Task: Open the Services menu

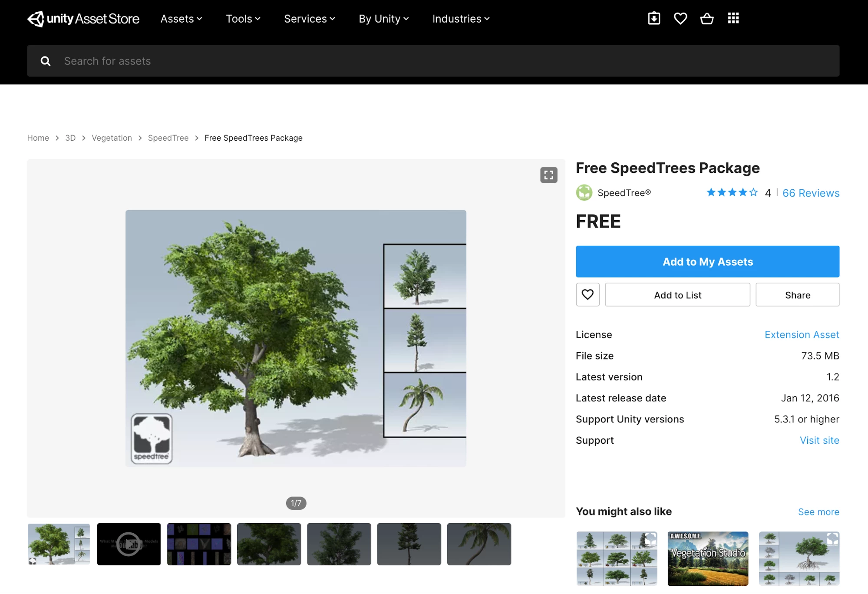Action: pos(309,19)
